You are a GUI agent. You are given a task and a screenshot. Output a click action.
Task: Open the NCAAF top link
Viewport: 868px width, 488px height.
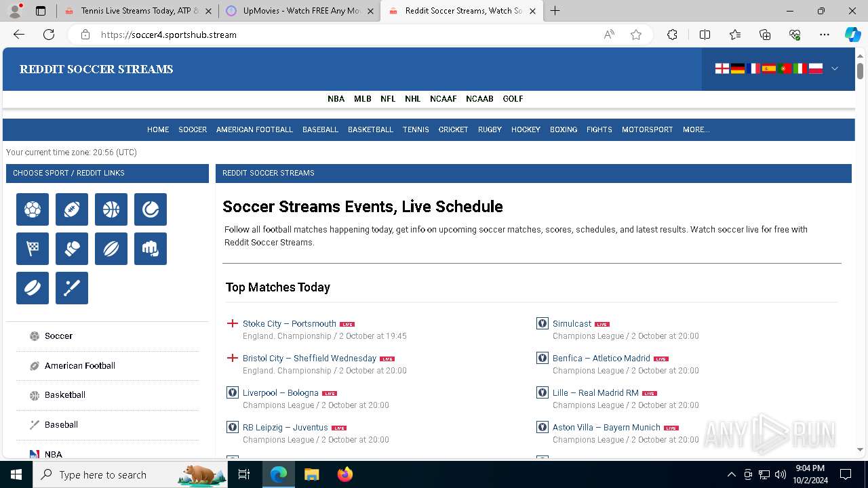click(443, 99)
